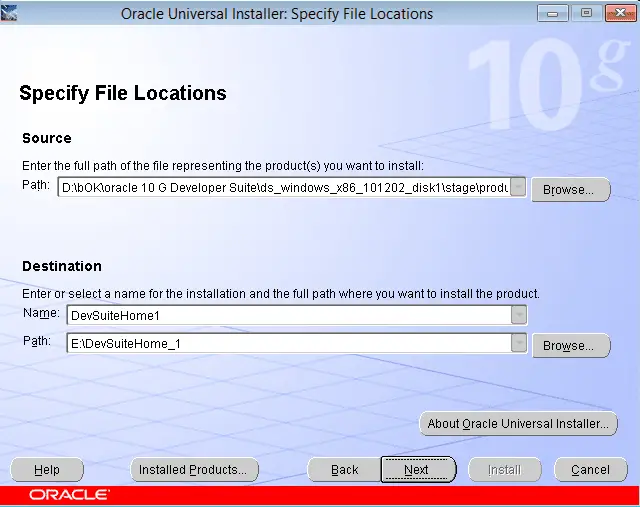This screenshot has height=507, width=640.
Task: Click the 'Destination' section label
Action: (62, 266)
